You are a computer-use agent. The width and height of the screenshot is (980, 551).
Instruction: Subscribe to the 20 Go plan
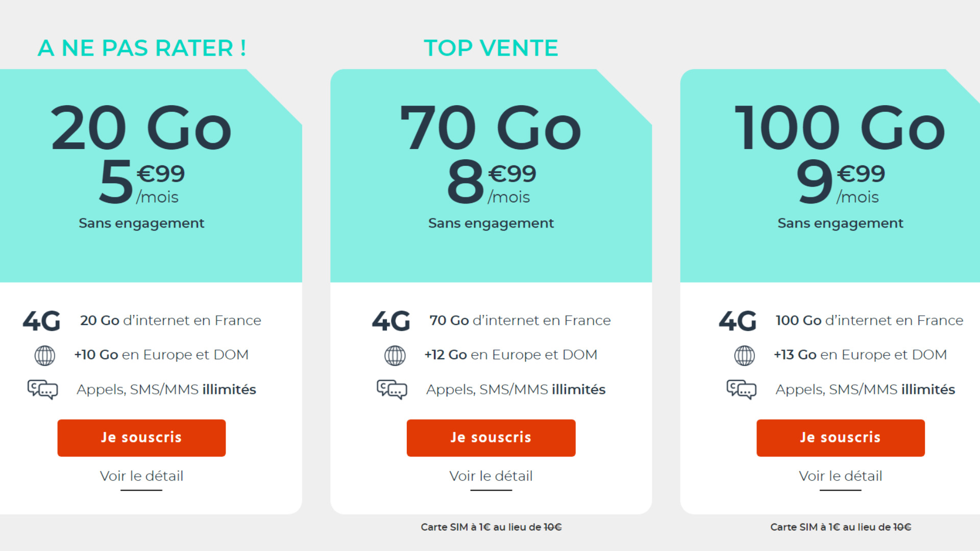141,438
